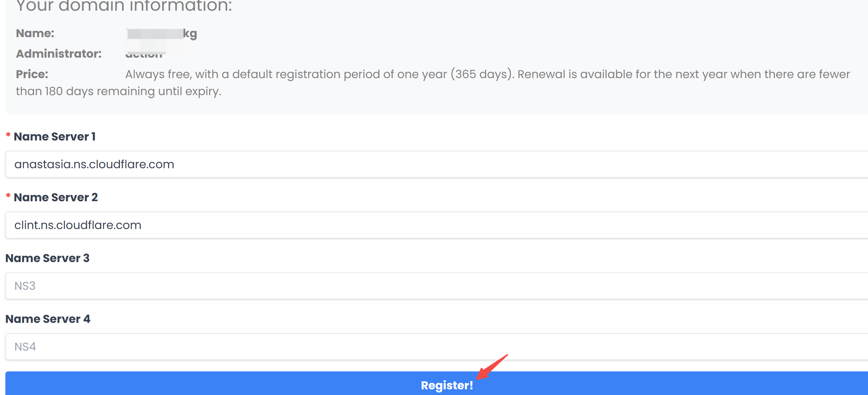
Task: Click the Name Server 1 label
Action: tap(54, 136)
